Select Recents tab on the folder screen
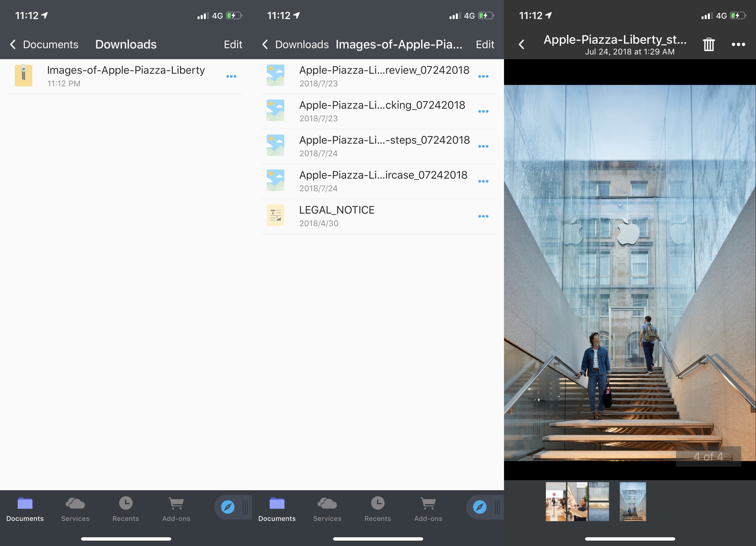This screenshot has width=756, height=546. [378, 509]
